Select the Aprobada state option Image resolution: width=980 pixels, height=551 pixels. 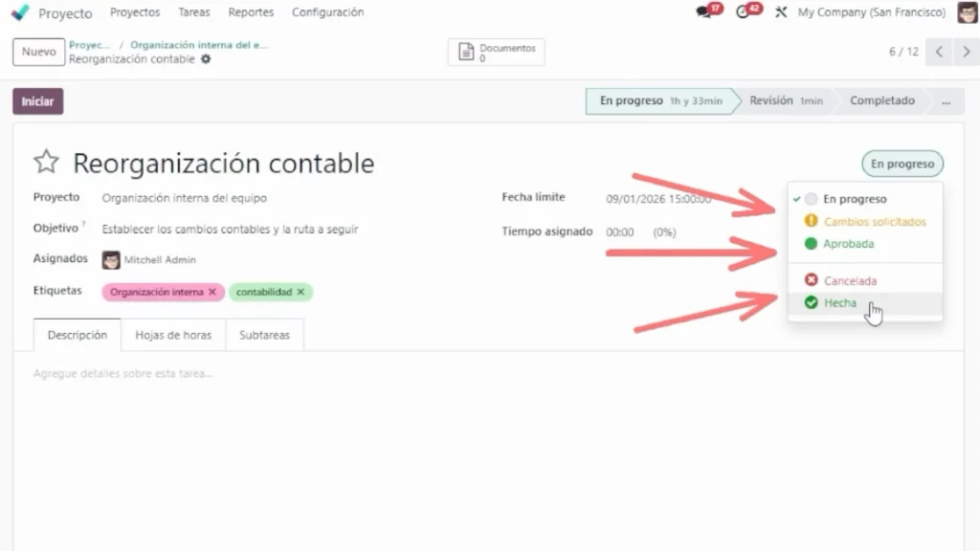pos(848,244)
